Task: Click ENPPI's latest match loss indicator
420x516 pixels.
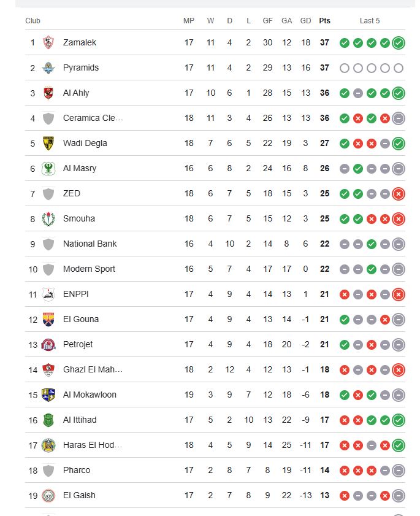Action: (x=399, y=295)
